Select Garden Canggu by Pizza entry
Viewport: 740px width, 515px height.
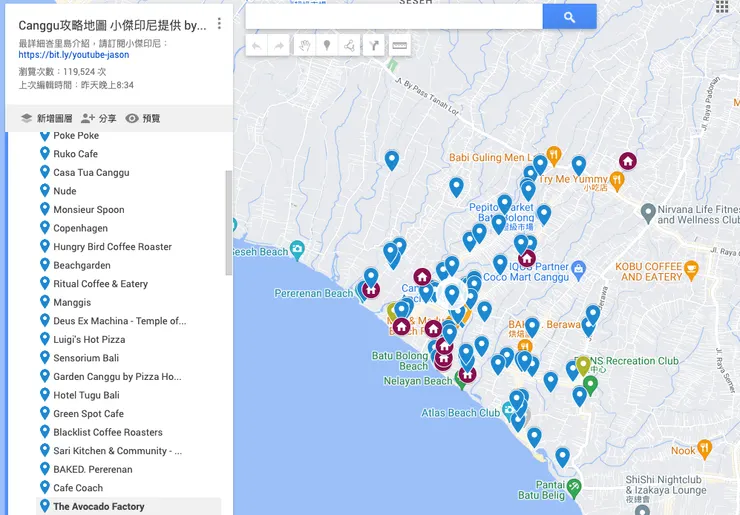tap(117, 377)
